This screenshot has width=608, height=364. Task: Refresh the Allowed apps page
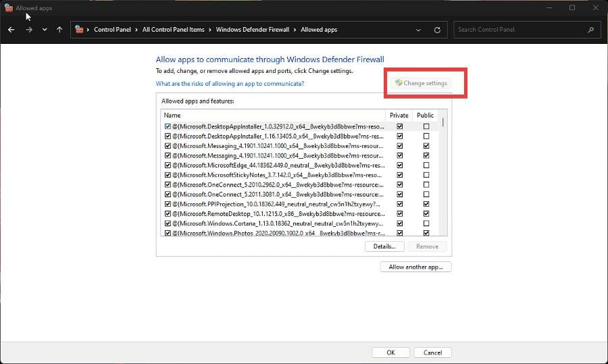pos(437,30)
